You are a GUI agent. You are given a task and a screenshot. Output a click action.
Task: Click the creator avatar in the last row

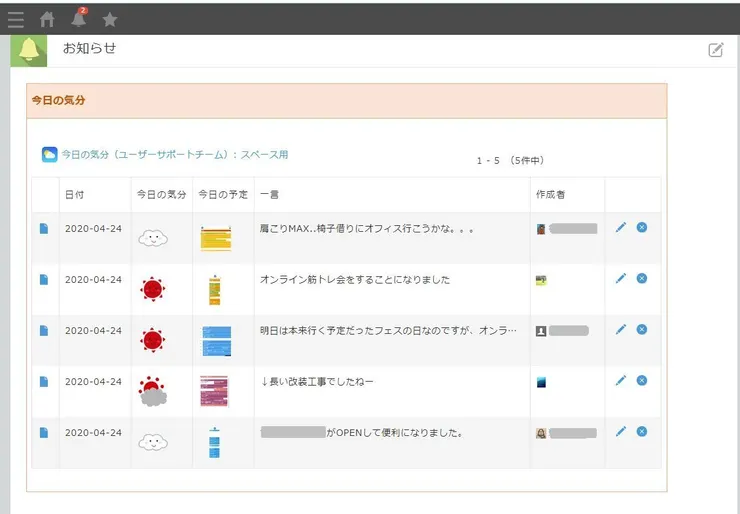point(541,433)
